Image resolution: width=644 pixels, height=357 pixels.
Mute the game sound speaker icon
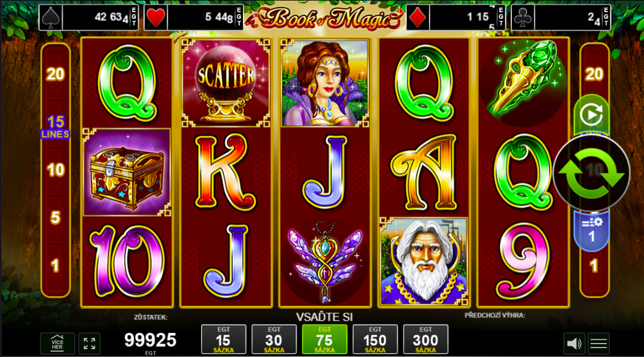coord(574,344)
